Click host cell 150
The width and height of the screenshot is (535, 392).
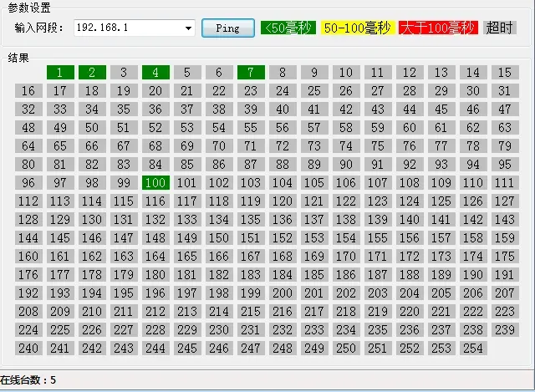pos(219,238)
